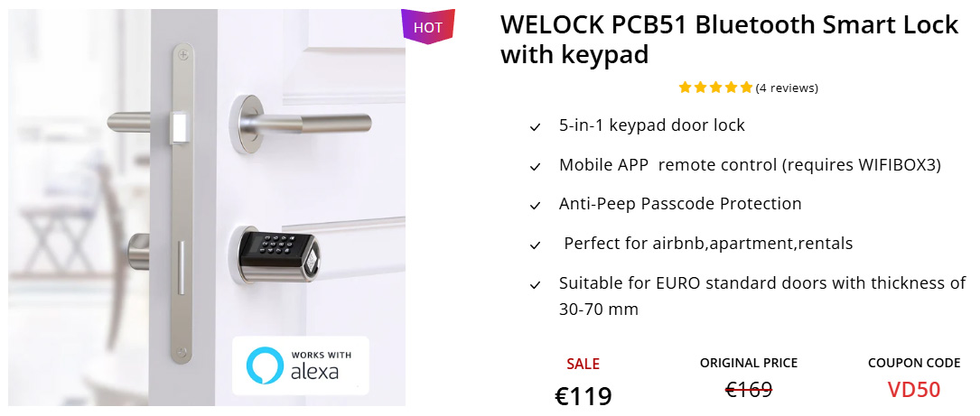Screen dimensions: 980x416
Task: Click the door handle in the product photo
Action: coord(312,120)
